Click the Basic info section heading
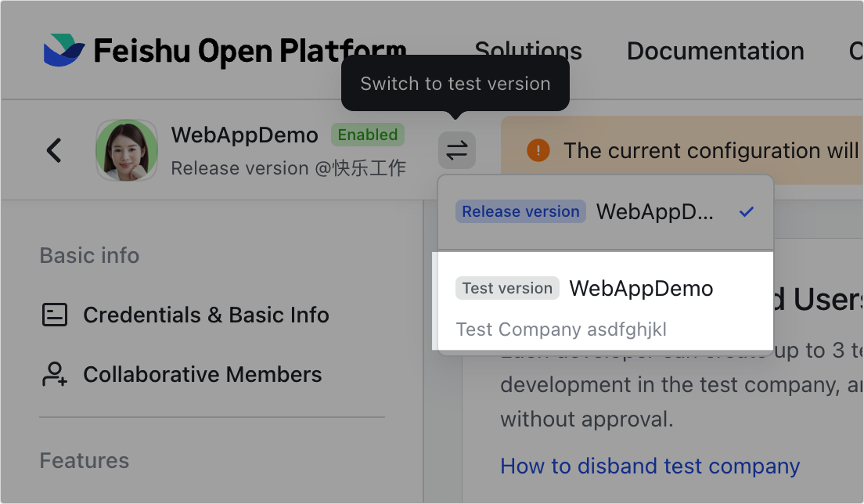864x504 pixels. (89, 256)
